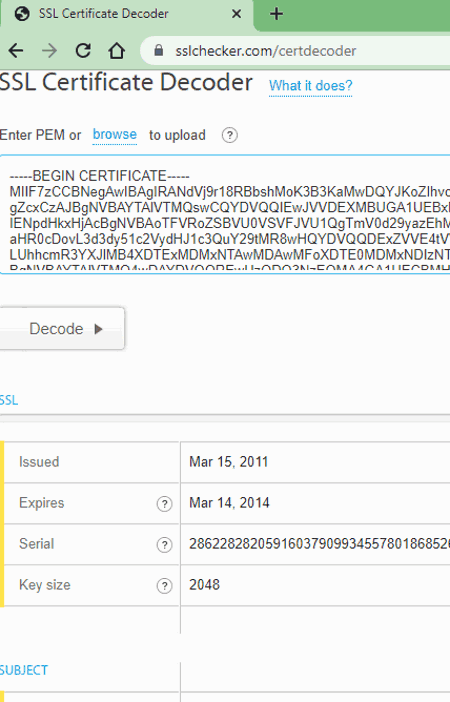Image resolution: width=450 pixels, height=702 pixels.
Task: Select the SUBJECT section heading
Action: (24, 670)
